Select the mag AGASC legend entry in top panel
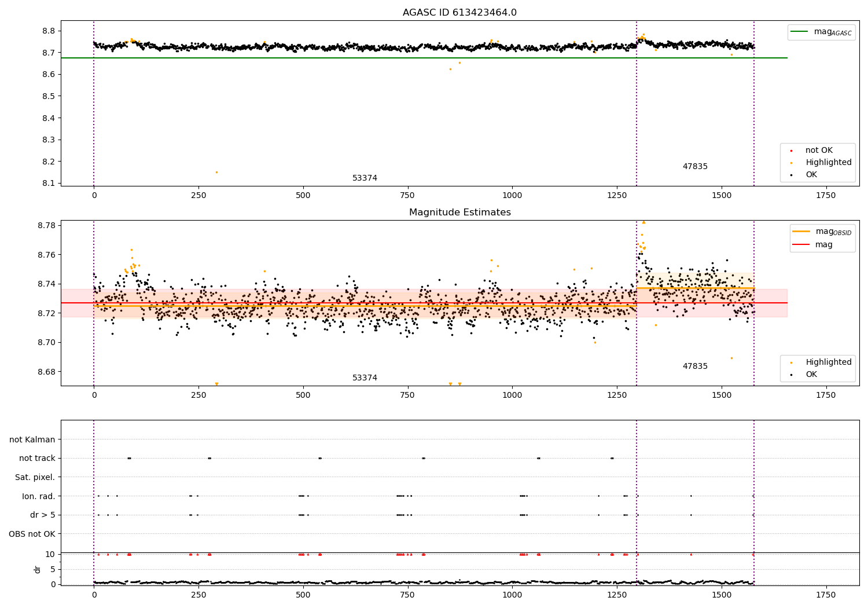Screen dimensions: 868x608 821,32
